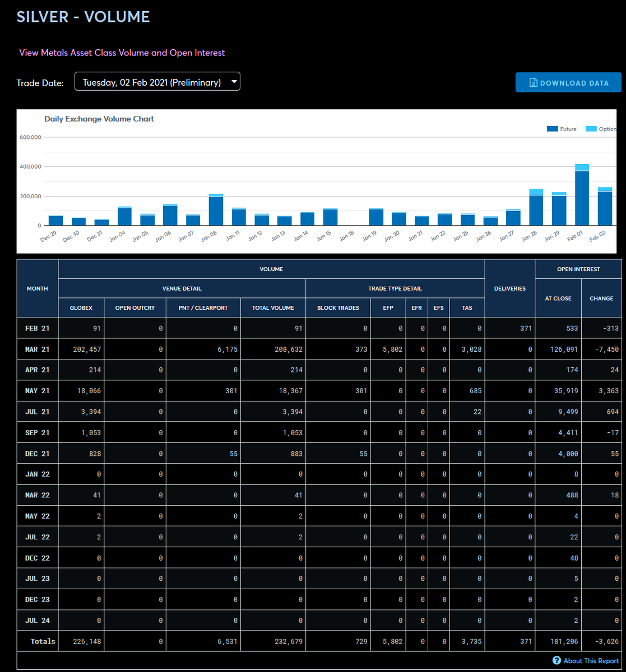Click the 126,091 open interest value
Viewport: 626px width, 672px height.
click(x=564, y=349)
